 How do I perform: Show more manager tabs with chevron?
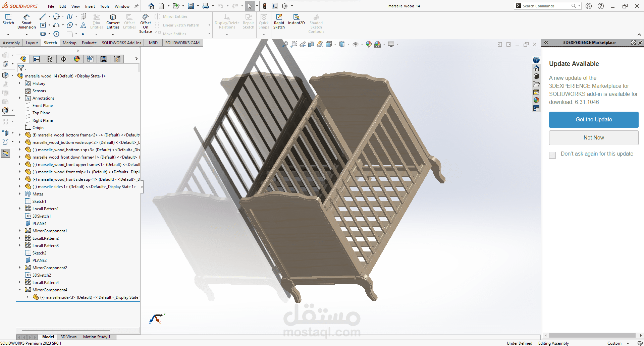tap(136, 59)
